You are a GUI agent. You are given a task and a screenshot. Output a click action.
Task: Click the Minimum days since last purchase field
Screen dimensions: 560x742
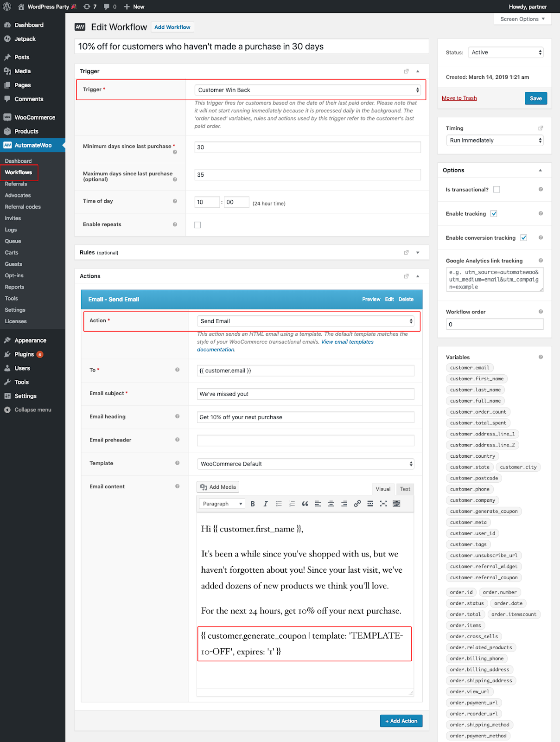(x=308, y=147)
